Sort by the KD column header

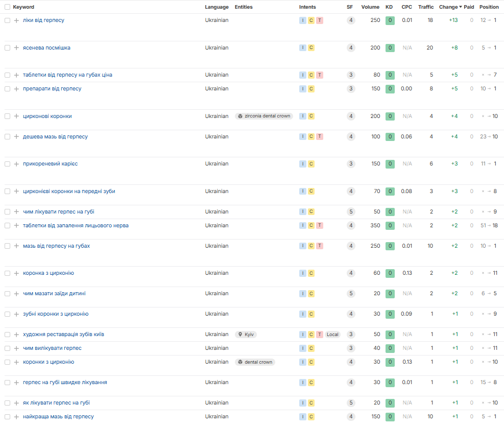pos(389,7)
